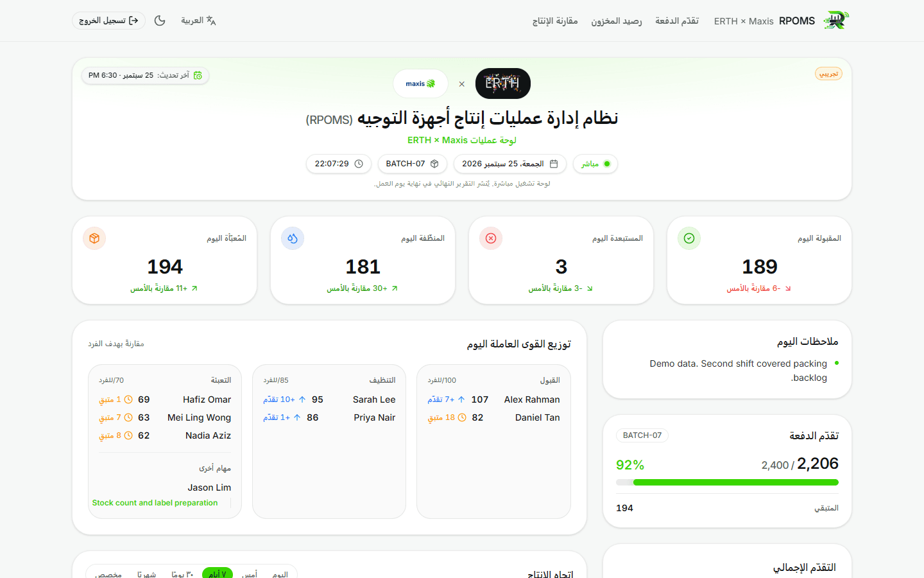Click the Stock count and label preparation text
The width and height of the screenshot is (924, 578).
tap(155, 503)
